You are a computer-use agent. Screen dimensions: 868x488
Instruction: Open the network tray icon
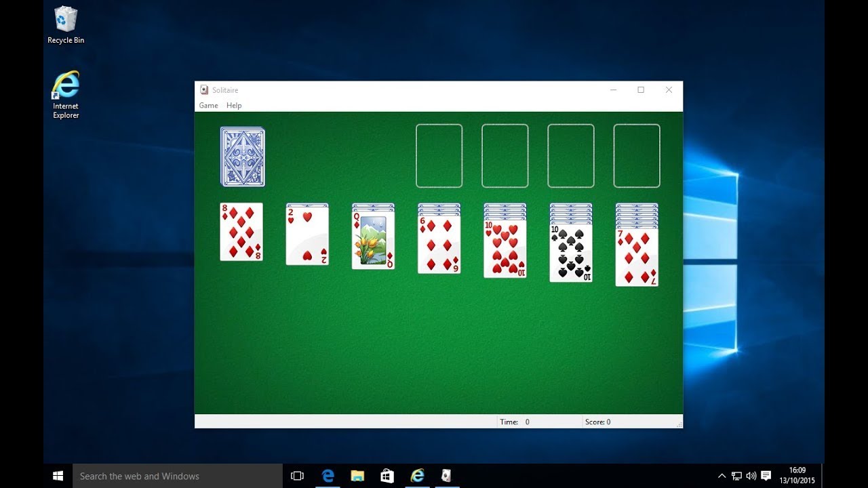[x=736, y=476]
